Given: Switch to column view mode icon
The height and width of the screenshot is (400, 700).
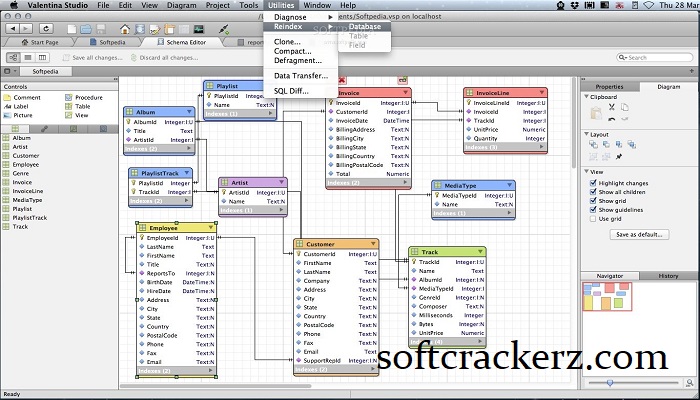Looking at the screenshot, I should (x=42, y=58).
